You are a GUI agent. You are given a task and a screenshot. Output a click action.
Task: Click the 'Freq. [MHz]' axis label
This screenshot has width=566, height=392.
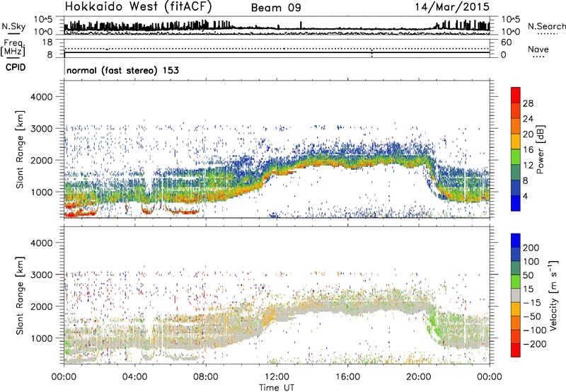click(13, 48)
